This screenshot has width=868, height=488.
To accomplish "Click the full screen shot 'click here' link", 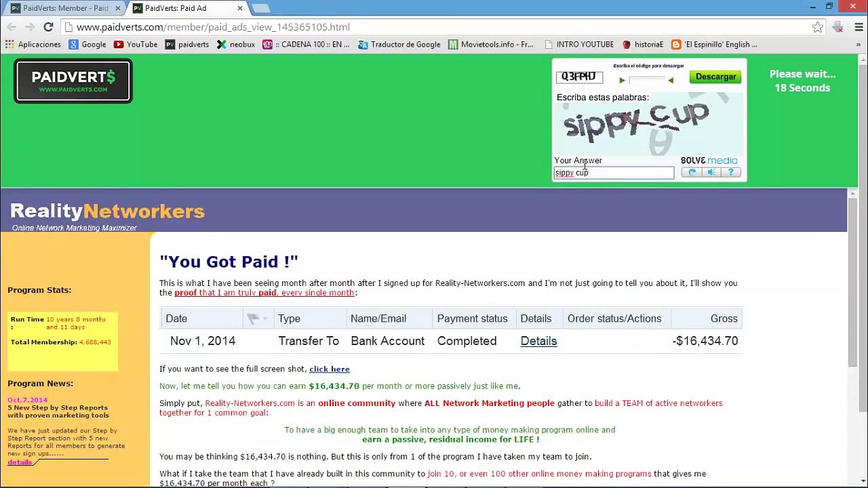I will 330,369.
